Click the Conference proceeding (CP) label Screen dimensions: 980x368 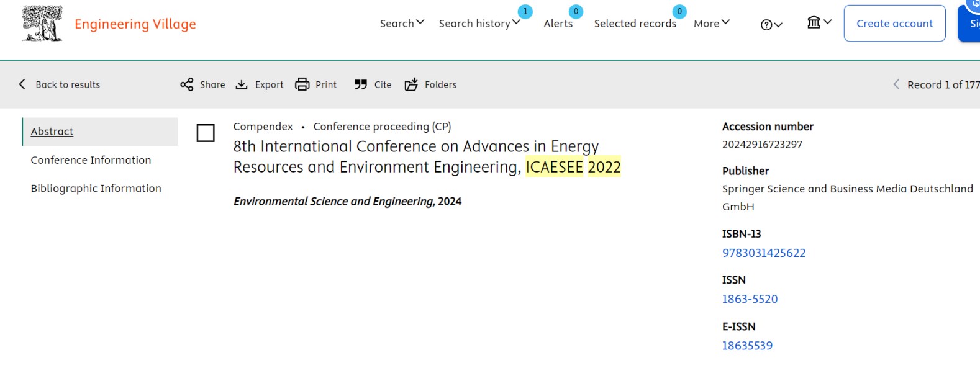pos(382,127)
